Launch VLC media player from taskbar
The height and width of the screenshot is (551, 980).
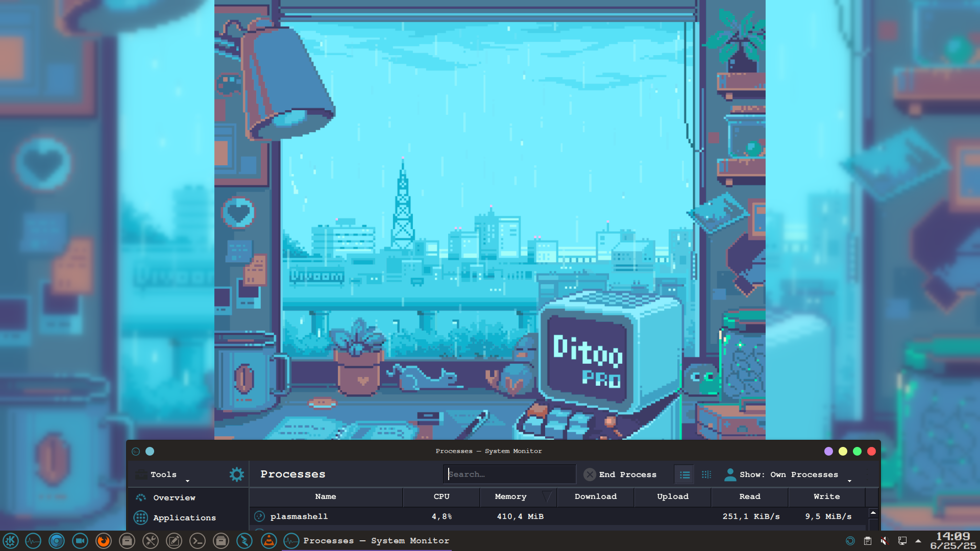point(269,541)
